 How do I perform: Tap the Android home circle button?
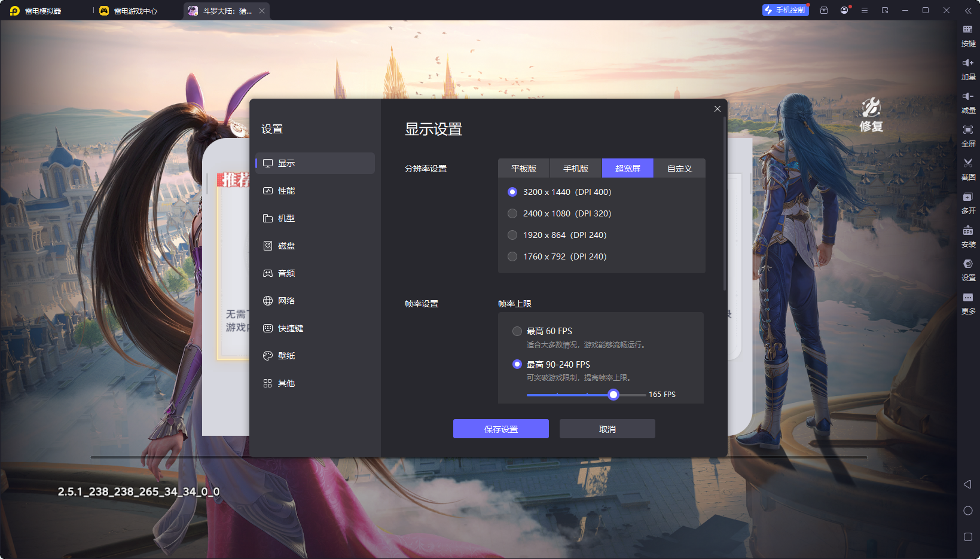click(968, 511)
